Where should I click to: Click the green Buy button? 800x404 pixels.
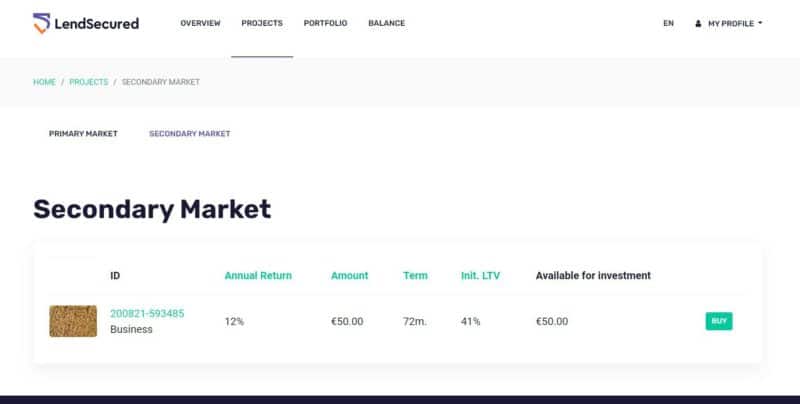point(719,321)
